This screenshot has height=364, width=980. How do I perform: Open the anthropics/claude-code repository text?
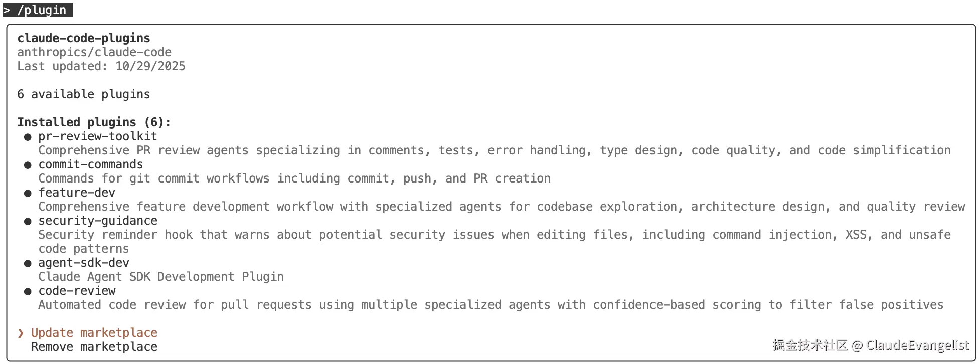tap(94, 52)
